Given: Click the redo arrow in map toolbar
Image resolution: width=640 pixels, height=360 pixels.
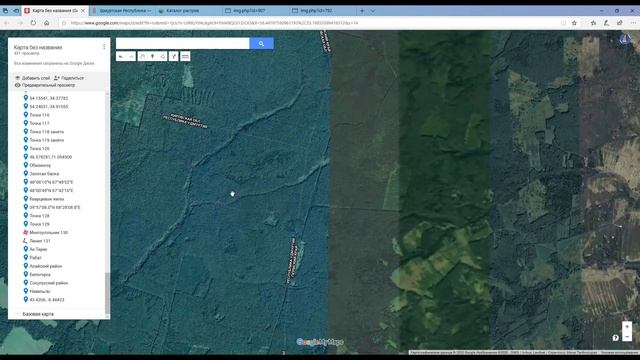Looking at the screenshot, I should click(x=131, y=56).
